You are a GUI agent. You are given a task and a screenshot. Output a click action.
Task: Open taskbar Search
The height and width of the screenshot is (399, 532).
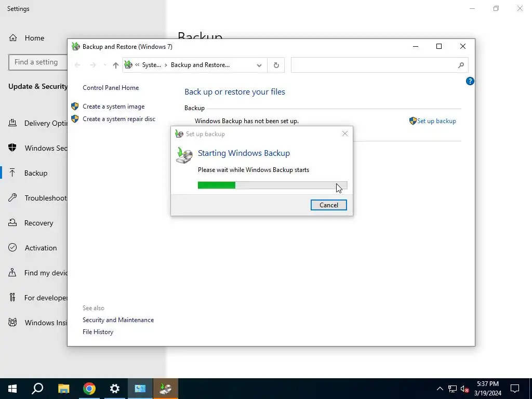[37, 389]
